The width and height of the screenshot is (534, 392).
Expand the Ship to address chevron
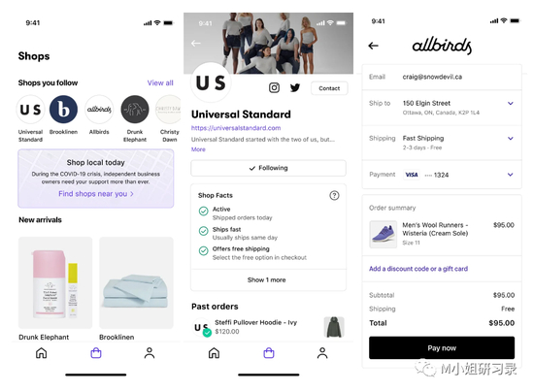point(510,103)
